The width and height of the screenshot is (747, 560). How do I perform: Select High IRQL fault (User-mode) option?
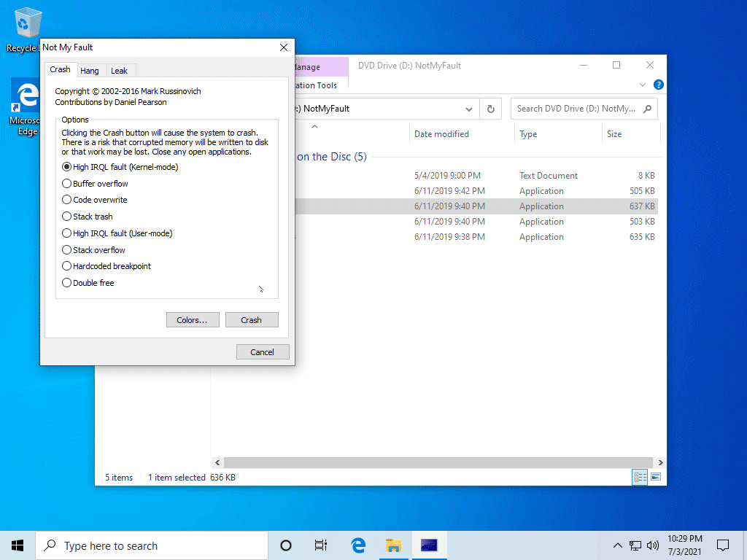coord(117,233)
